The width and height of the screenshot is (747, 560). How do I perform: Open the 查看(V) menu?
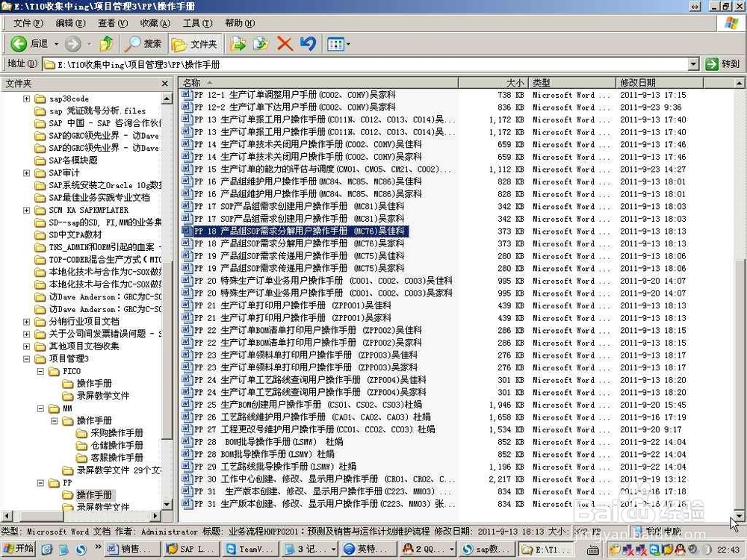tap(113, 23)
